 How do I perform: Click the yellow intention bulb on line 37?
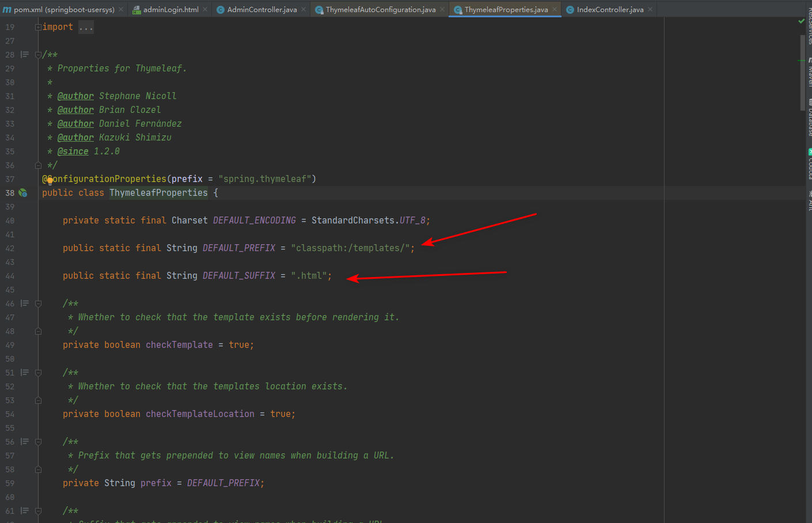[x=50, y=180]
